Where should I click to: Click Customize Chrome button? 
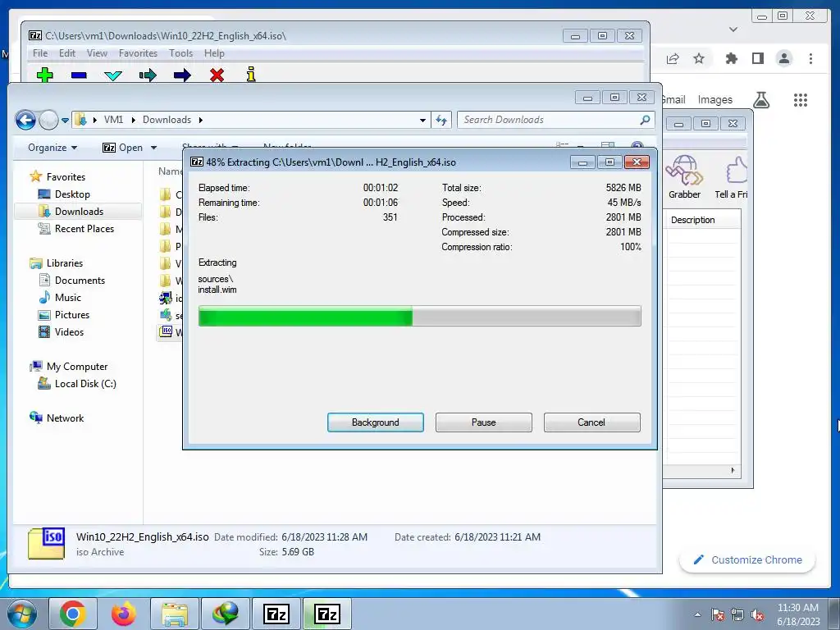click(747, 559)
